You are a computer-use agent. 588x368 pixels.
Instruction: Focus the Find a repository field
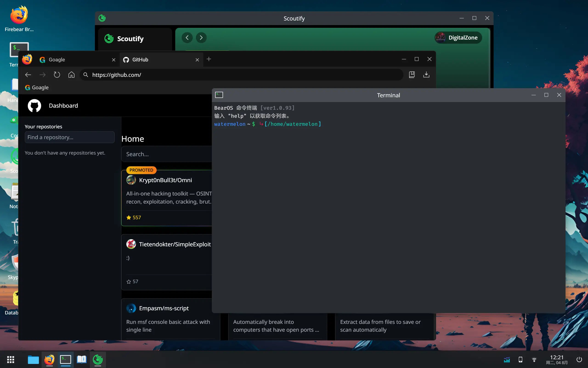pos(70,137)
